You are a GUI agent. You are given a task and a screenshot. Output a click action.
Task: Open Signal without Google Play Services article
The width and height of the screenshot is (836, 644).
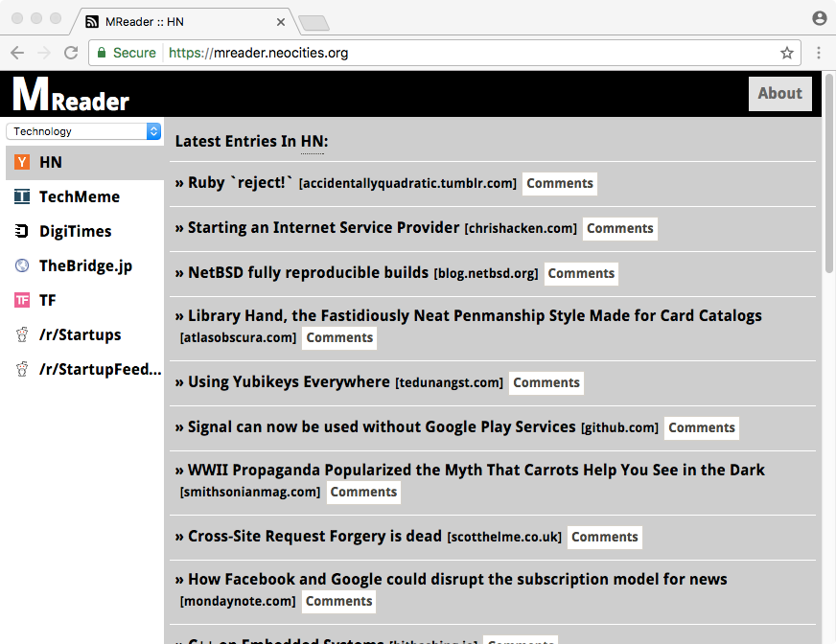382,427
